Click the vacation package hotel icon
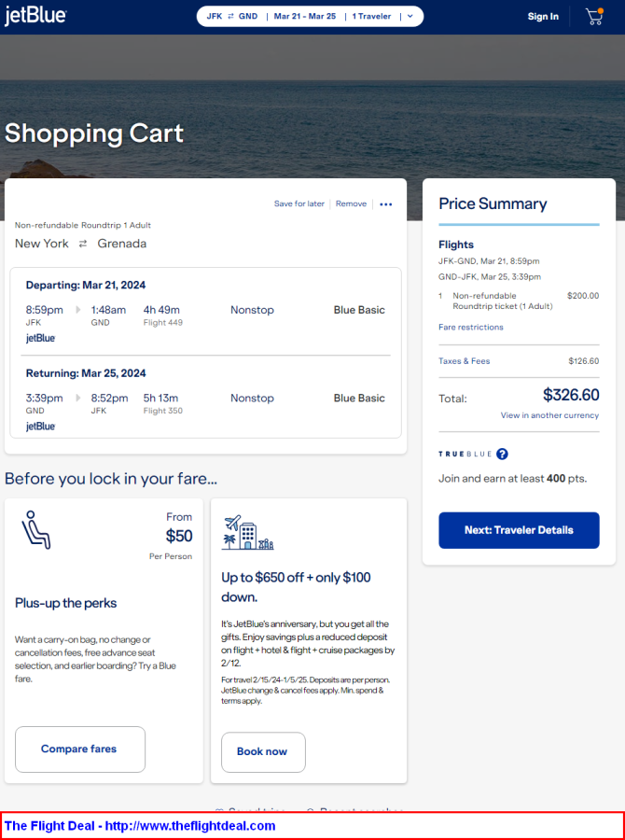Viewport: 625px width, 840px height. (x=247, y=533)
